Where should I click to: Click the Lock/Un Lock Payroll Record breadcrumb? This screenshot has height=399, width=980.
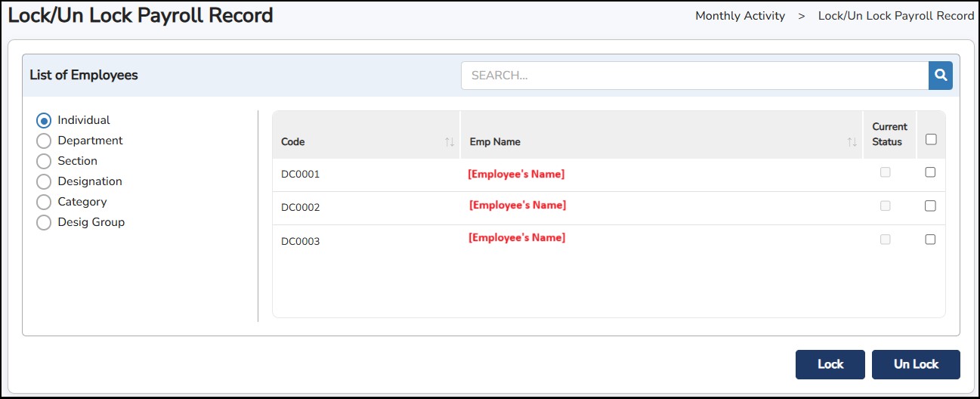point(895,16)
